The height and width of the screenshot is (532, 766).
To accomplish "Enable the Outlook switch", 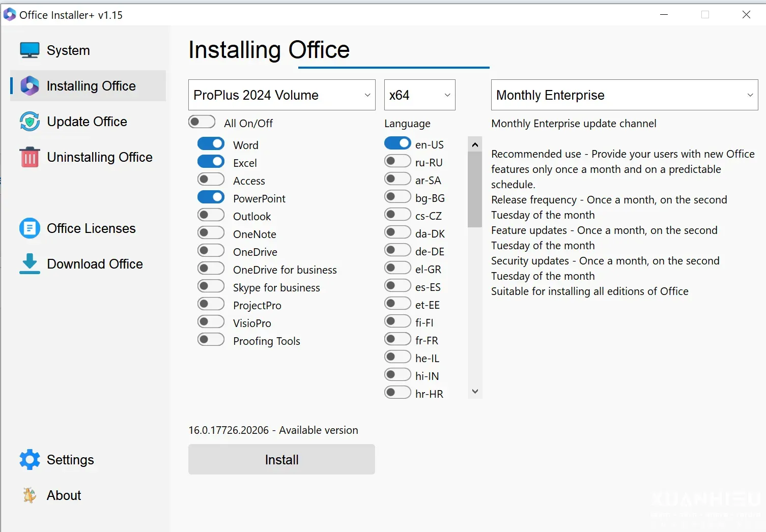I will pos(211,215).
